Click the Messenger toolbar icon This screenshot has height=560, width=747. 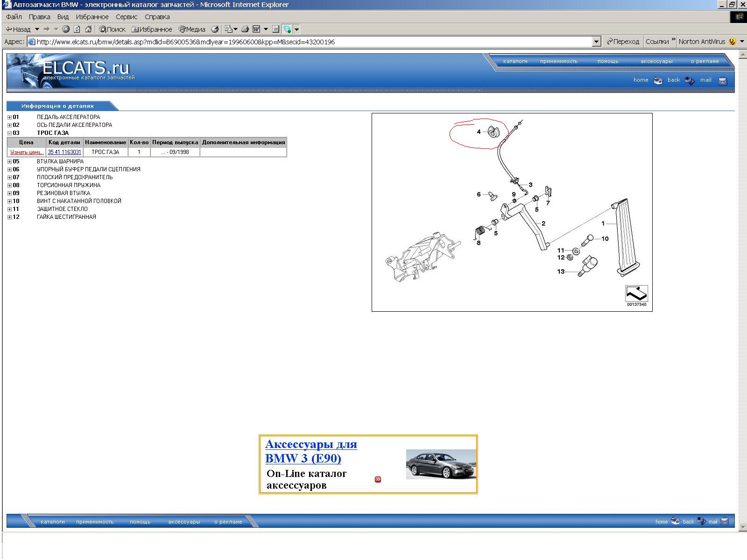(x=287, y=29)
